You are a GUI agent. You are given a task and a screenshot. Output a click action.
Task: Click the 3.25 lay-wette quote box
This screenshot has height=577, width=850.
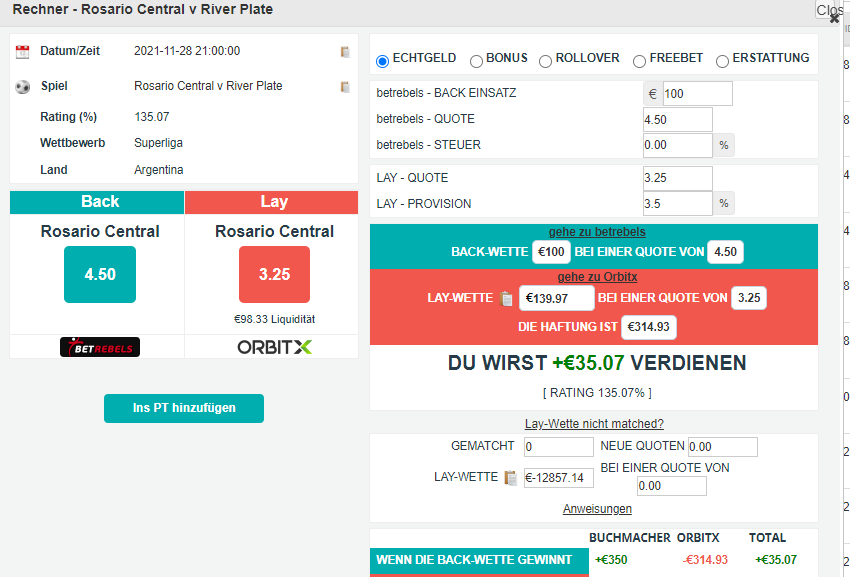(x=749, y=298)
